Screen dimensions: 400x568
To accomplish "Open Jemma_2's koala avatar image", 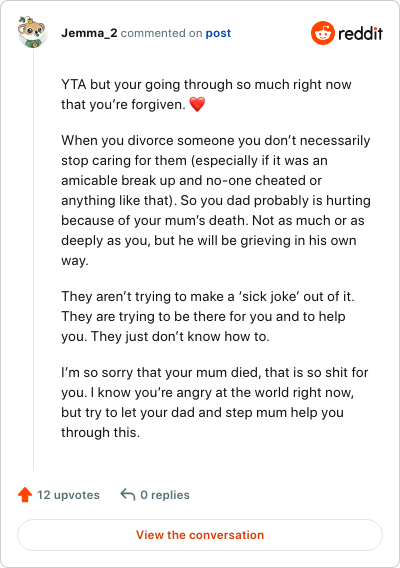I will coord(32,32).
